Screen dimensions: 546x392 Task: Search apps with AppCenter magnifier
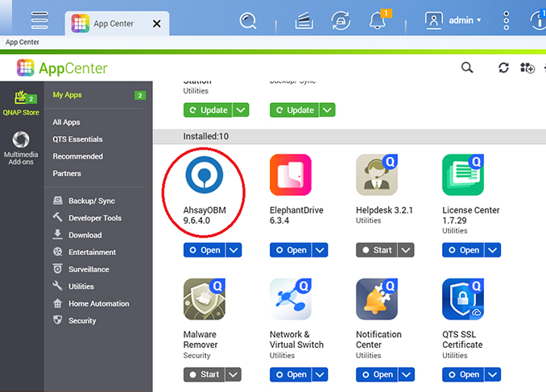tap(467, 68)
